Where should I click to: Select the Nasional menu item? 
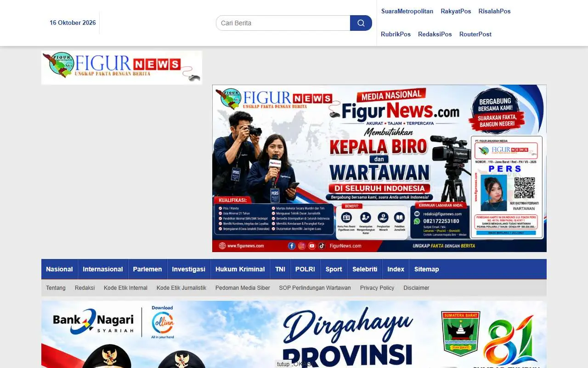(x=59, y=269)
